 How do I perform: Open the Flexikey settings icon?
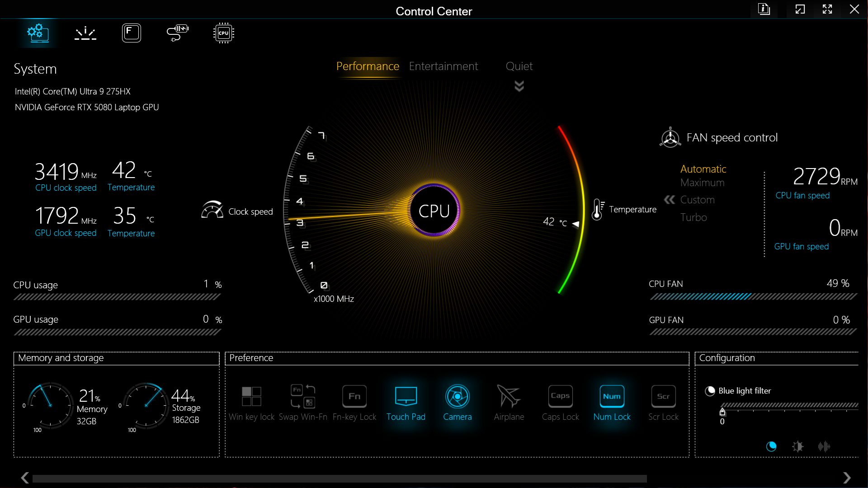tap(132, 33)
